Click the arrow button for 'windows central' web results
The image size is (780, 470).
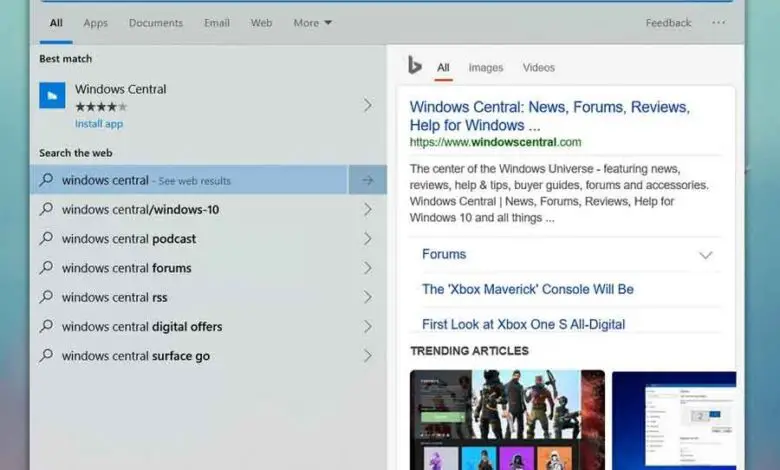click(368, 180)
